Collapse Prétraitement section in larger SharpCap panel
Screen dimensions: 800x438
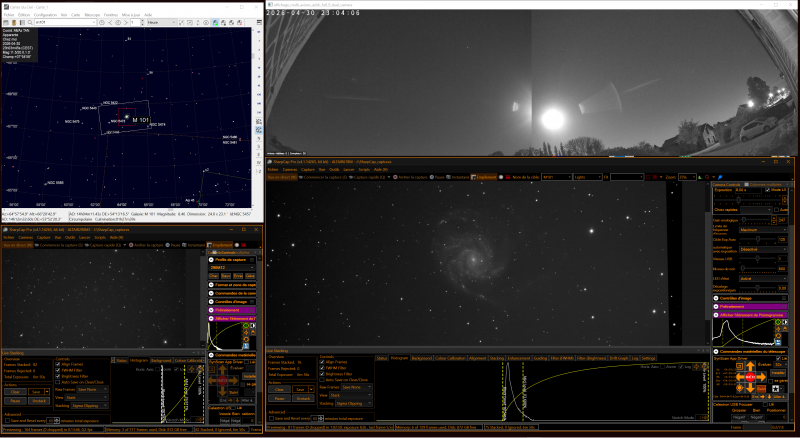pos(716,306)
